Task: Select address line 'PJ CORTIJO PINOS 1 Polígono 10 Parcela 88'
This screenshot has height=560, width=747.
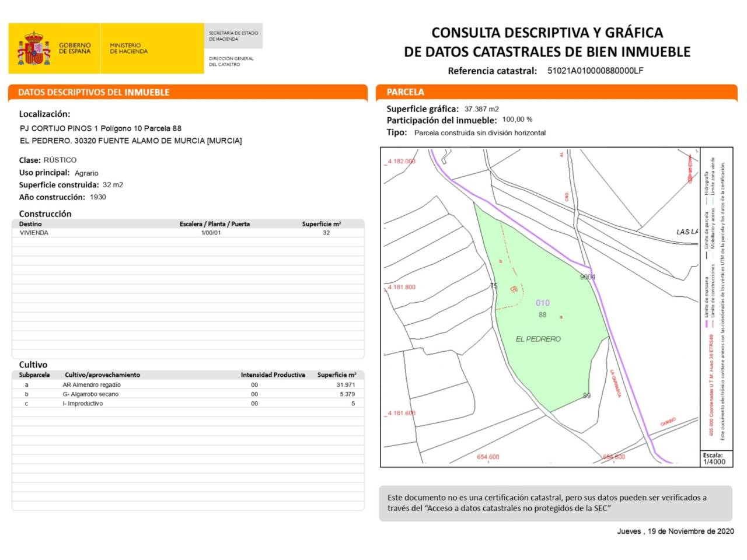Action: coord(100,128)
